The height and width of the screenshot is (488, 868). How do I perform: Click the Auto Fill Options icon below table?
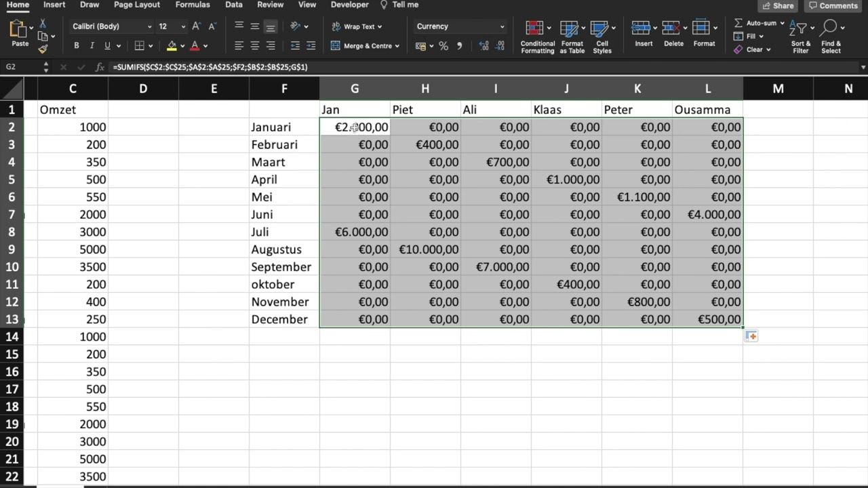[751, 336]
